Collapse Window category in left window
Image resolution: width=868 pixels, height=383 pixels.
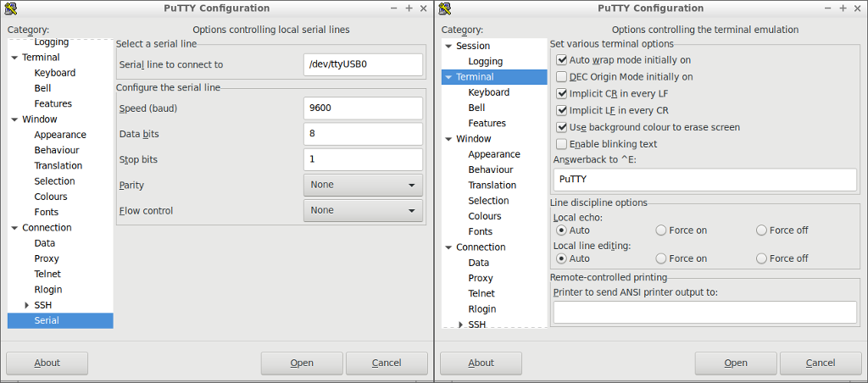14,119
